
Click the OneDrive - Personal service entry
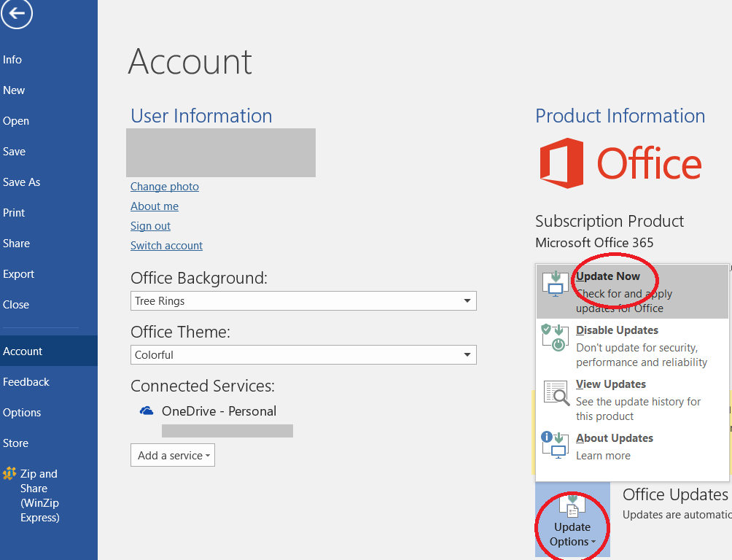(219, 411)
